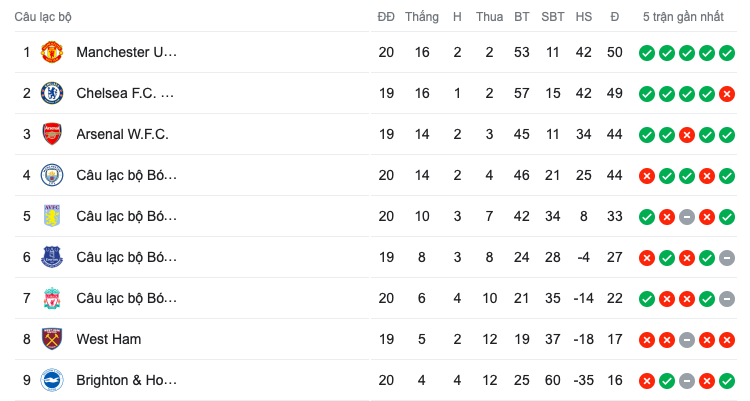This screenshot has width=750, height=401.
Task: Click the Aston Villa crest in row 5
Action: coord(51,216)
